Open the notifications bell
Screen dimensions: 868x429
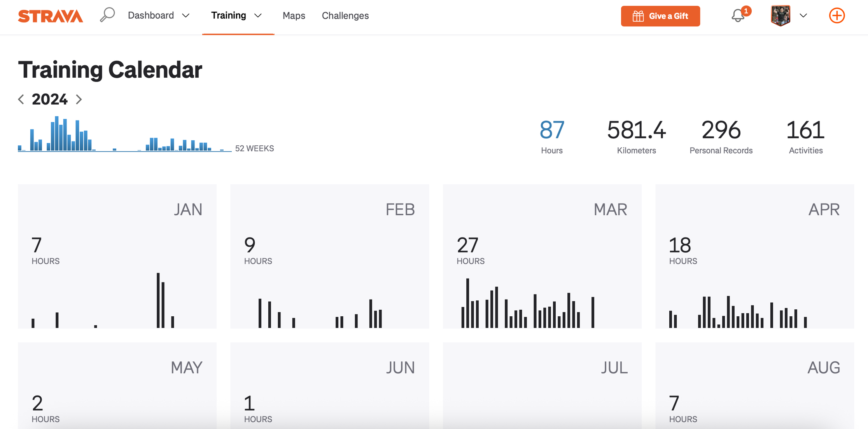pos(738,16)
